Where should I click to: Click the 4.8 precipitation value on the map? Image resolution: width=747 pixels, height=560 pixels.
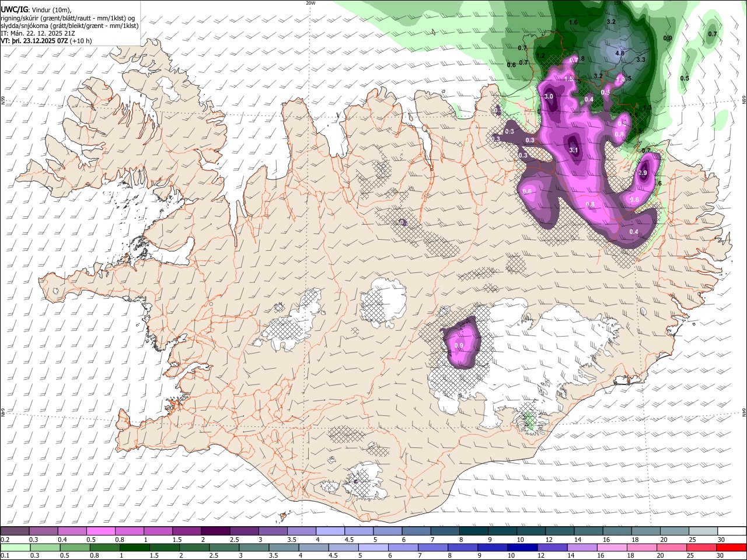[620, 53]
